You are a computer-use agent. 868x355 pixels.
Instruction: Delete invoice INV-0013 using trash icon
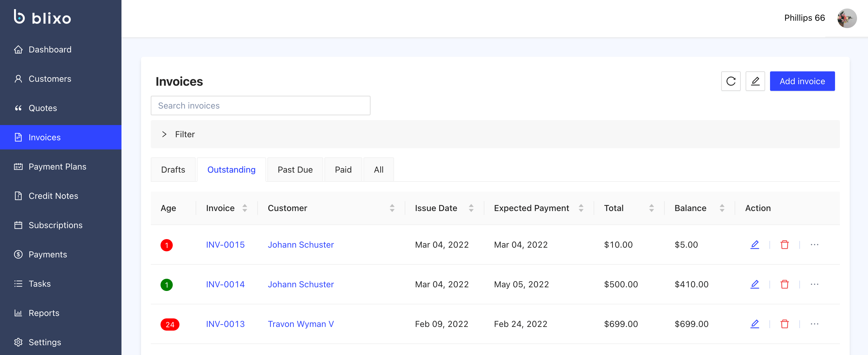[x=784, y=324]
